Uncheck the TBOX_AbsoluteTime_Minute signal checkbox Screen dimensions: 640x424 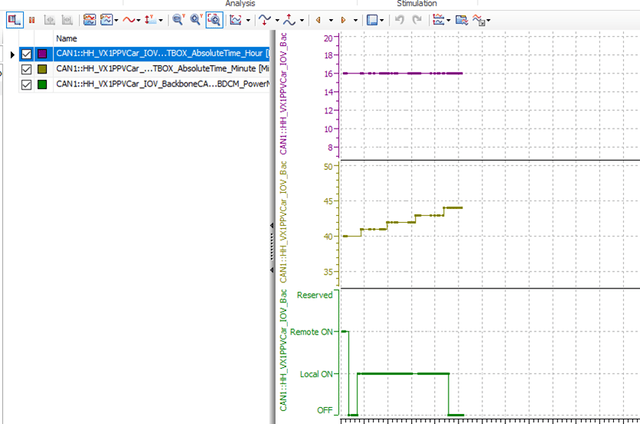[27, 70]
